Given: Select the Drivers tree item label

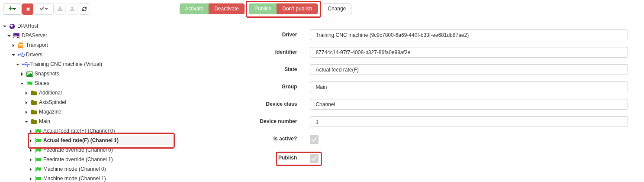Looking at the screenshot, I should tap(34, 55).
